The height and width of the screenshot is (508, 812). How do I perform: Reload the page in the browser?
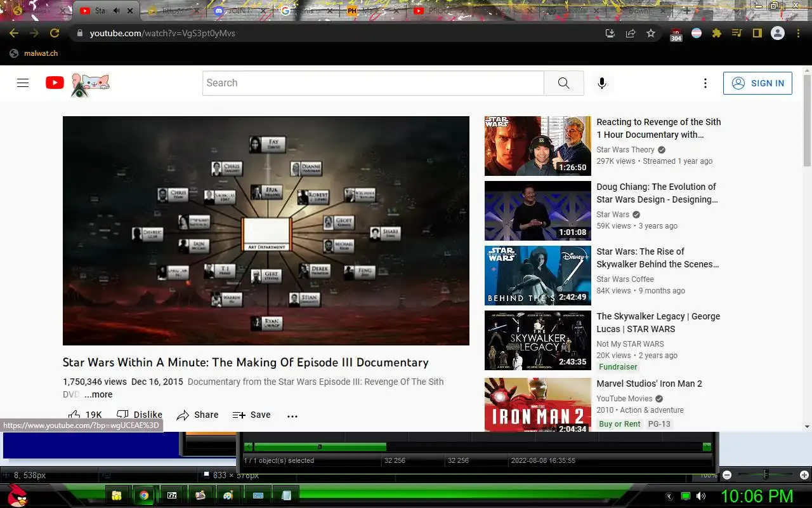coord(55,33)
